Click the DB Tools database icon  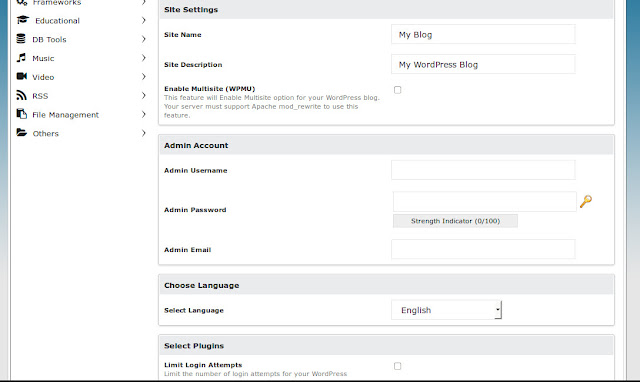pos(21,39)
